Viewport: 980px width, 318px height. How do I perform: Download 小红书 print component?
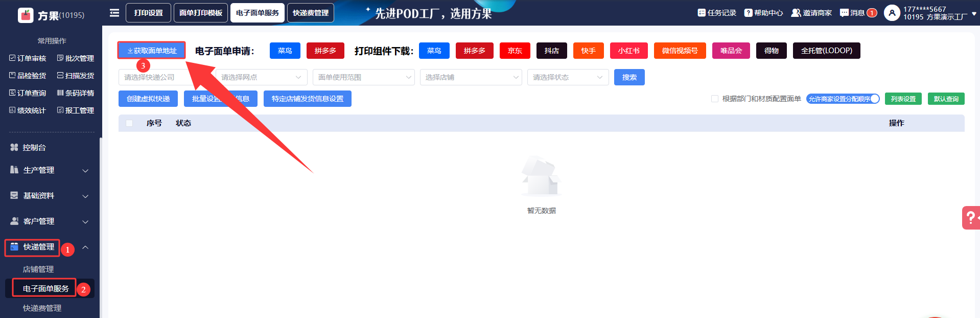(x=629, y=51)
